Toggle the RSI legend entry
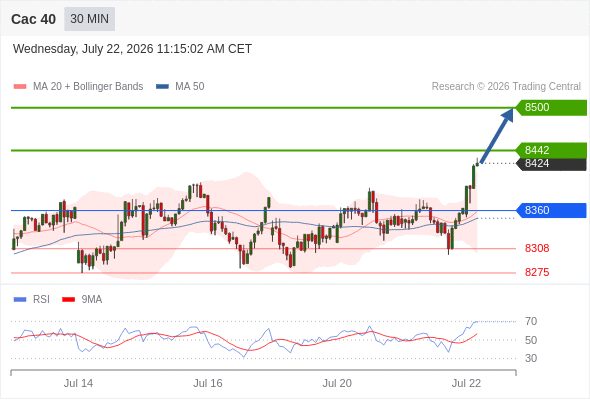The image size is (590, 400). [32, 299]
